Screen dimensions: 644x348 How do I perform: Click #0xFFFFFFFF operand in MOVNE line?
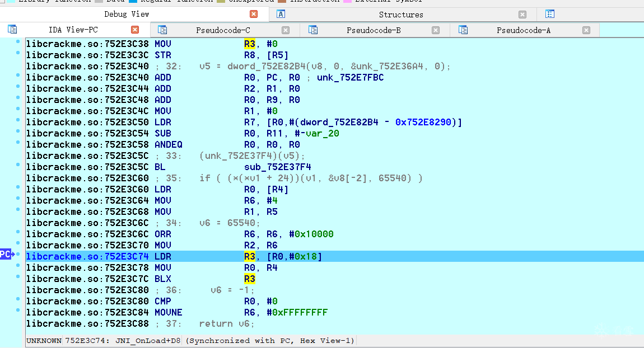(297, 313)
